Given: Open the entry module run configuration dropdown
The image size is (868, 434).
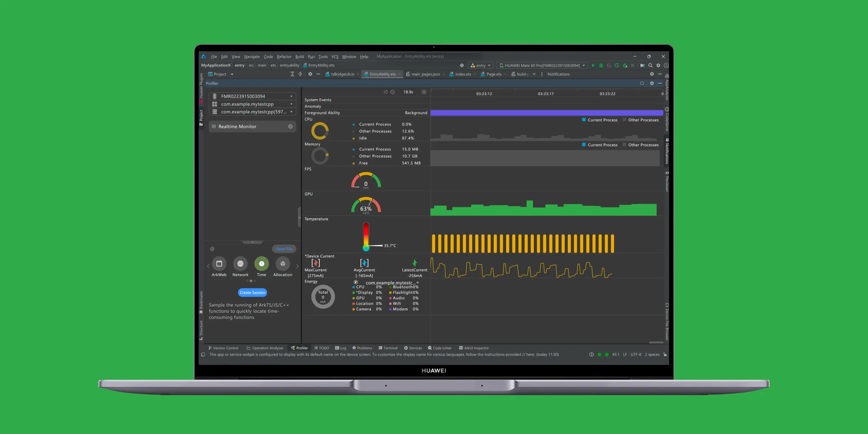Looking at the screenshot, I should click(480, 66).
